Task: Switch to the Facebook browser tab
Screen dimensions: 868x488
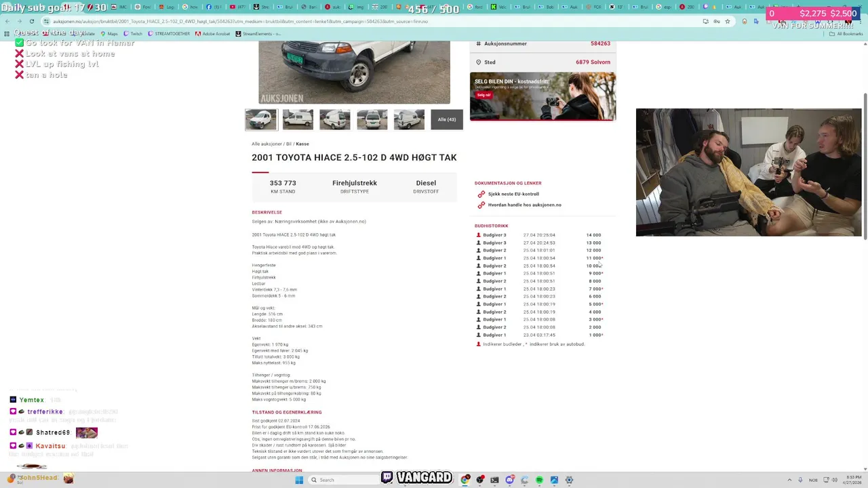Action: [x=214, y=7]
